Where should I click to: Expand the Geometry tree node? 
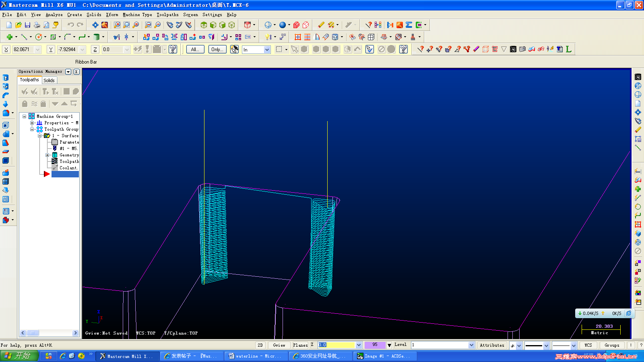[47, 155]
